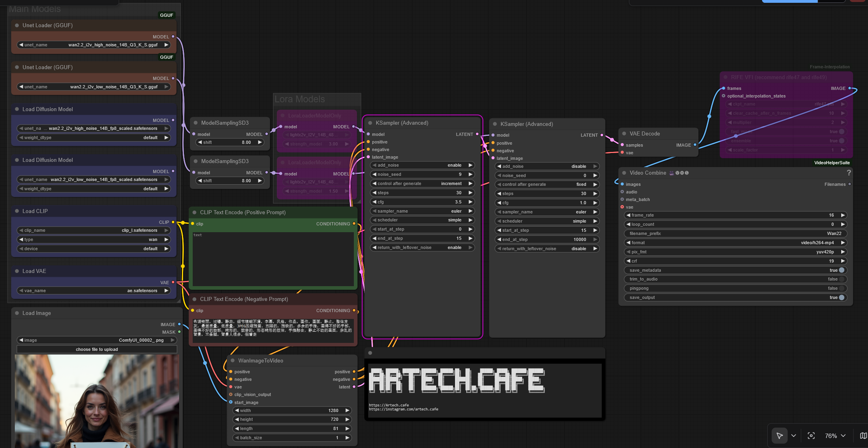
Task: Expand the selection tool mode chevron
Action: coord(794,436)
